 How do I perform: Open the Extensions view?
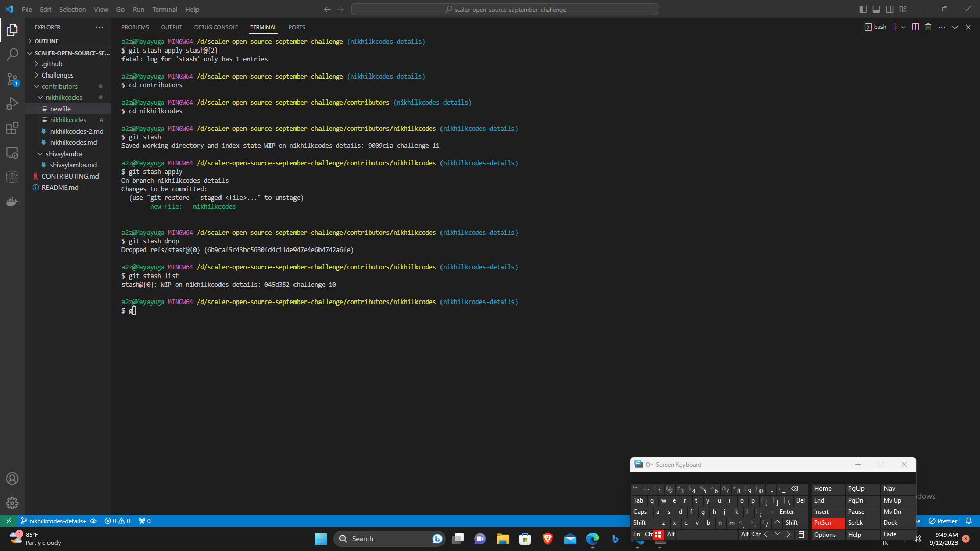tap(12, 128)
